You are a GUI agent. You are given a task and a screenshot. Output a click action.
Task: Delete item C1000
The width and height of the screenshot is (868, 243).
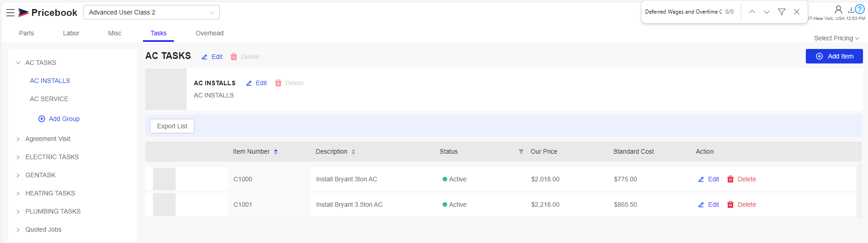click(741, 179)
